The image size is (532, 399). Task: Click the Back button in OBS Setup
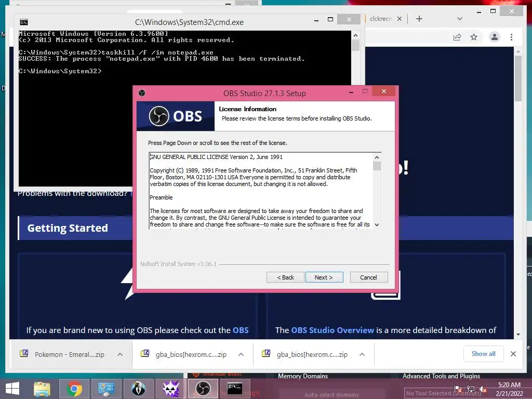pos(285,277)
